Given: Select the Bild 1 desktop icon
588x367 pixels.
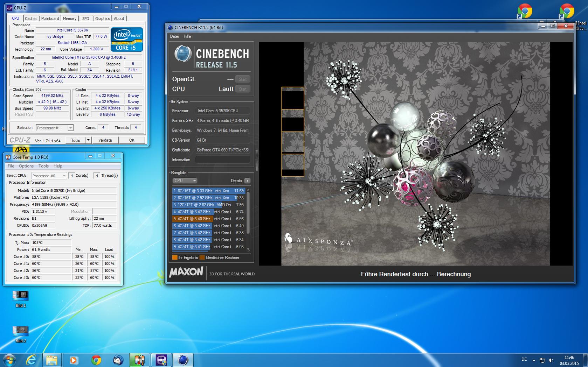Looking at the screenshot, I should [x=21, y=299].
